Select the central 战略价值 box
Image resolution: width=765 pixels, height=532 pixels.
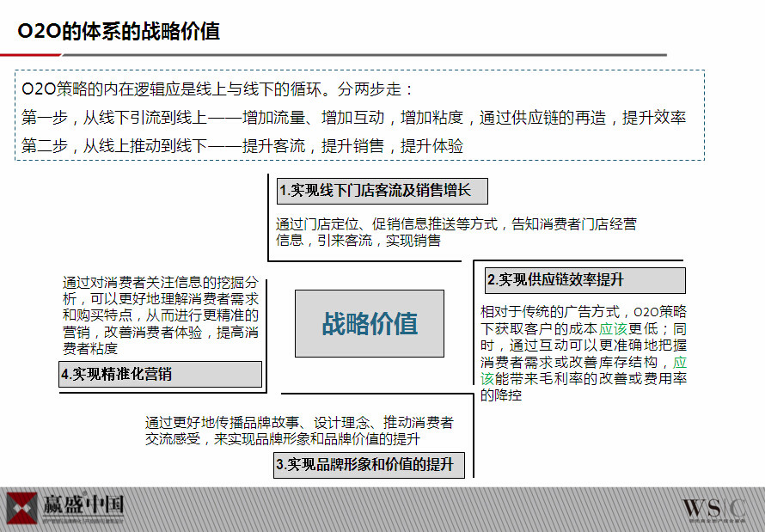[370, 323]
